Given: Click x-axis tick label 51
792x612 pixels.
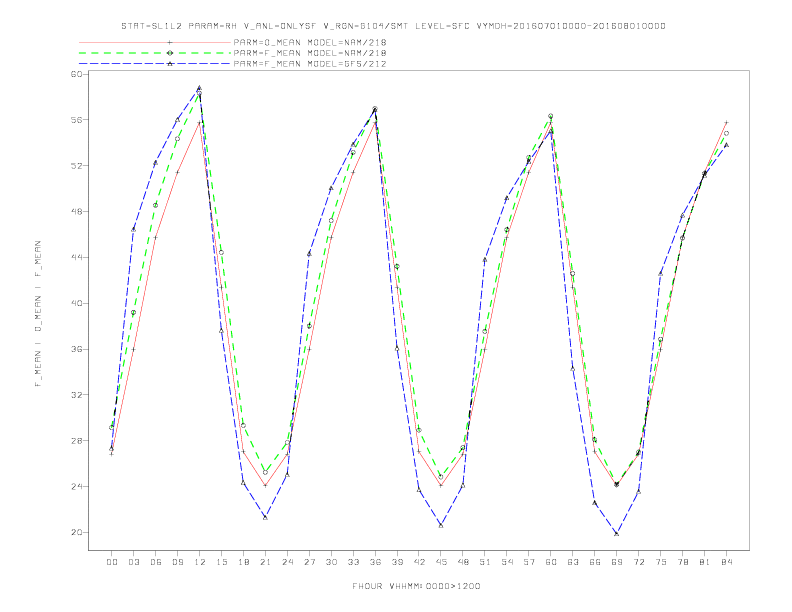Looking at the screenshot, I should click(485, 562).
